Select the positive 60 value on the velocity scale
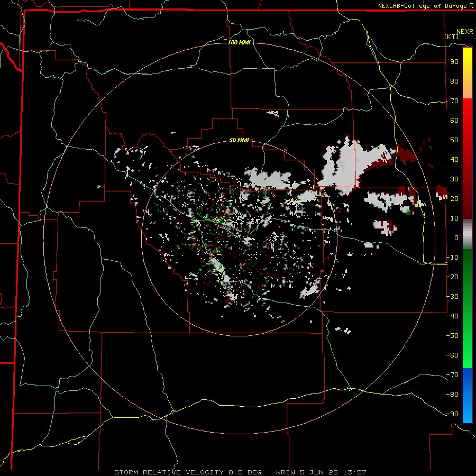Viewport: 476px width, 476px height. [x=454, y=121]
